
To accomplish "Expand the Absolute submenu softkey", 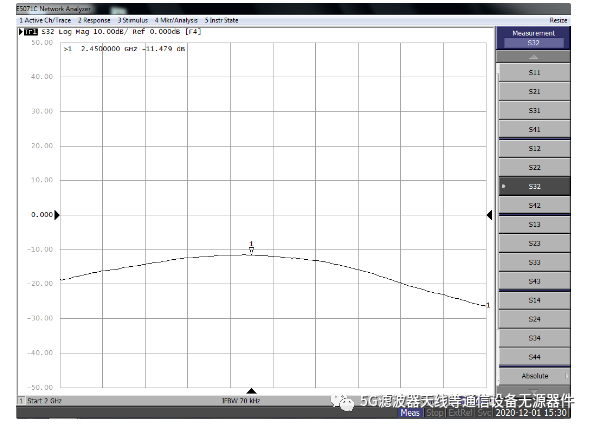I will [534, 376].
